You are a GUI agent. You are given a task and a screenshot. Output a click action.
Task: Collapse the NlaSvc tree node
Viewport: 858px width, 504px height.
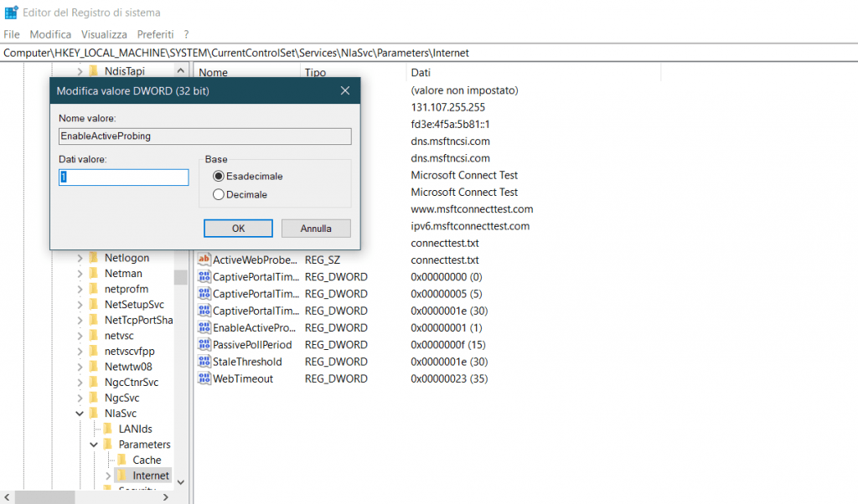point(80,414)
